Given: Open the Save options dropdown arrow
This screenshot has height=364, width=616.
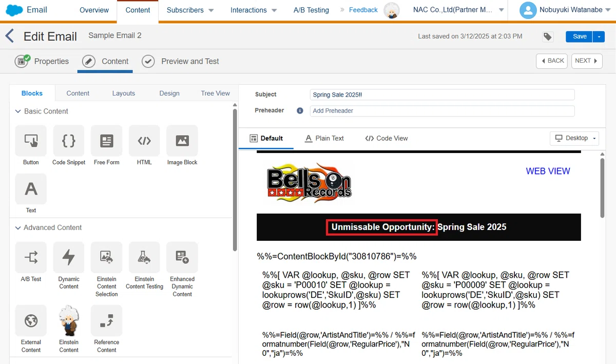Looking at the screenshot, I should [600, 36].
